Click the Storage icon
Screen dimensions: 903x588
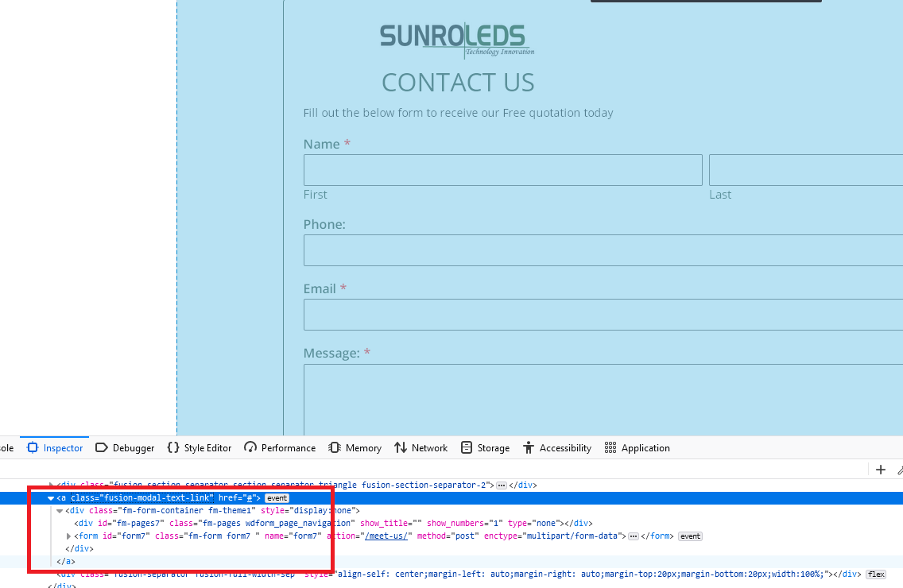coord(467,447)
